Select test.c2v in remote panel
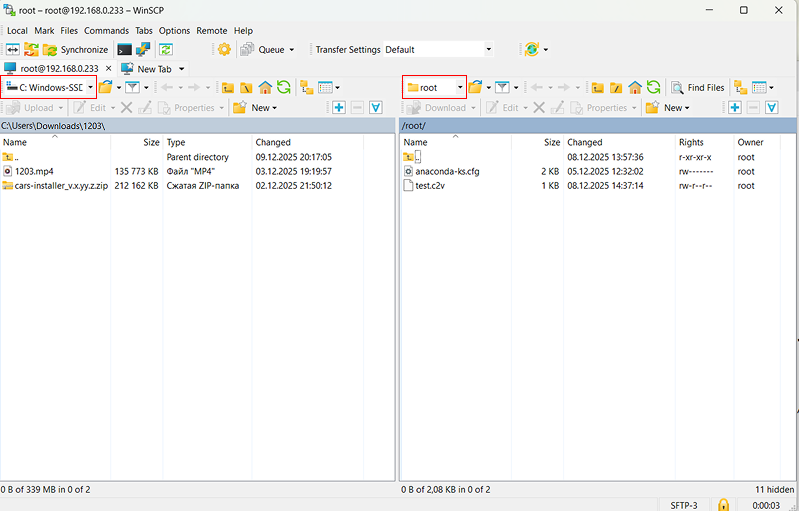Viewport: 799px width, 511px height. (430, 185)
